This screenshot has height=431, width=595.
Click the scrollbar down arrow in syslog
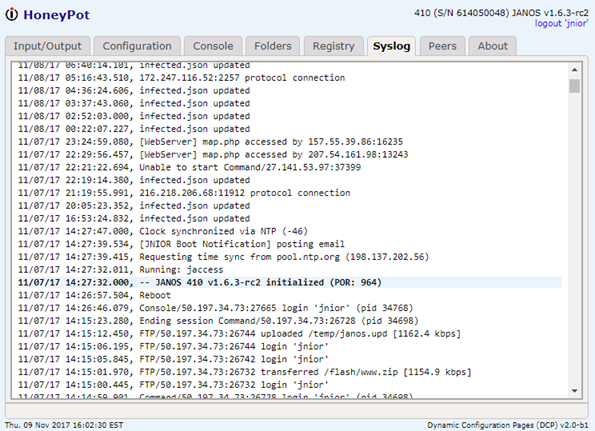pos(575,391)
